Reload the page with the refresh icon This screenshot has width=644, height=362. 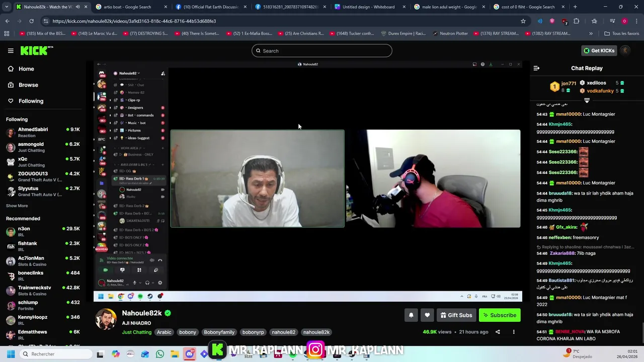pyautogui.click(x=31, y=21)
